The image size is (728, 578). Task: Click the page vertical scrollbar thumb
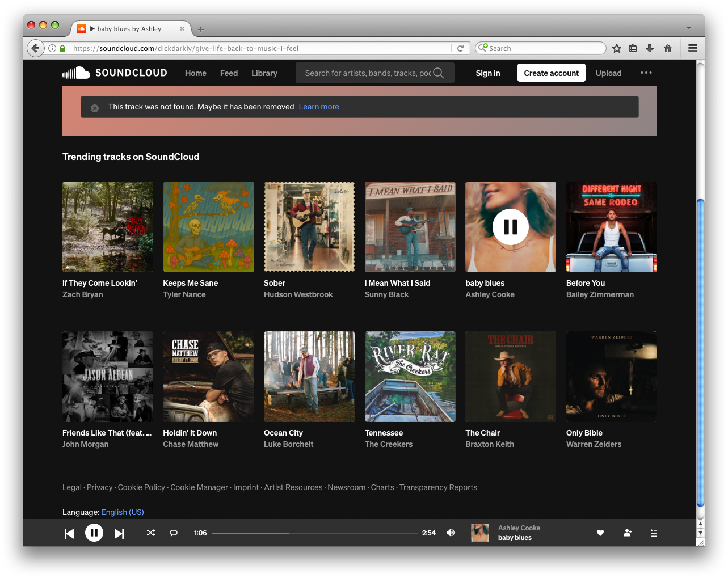pyautogui.click(x=700, y=352)
